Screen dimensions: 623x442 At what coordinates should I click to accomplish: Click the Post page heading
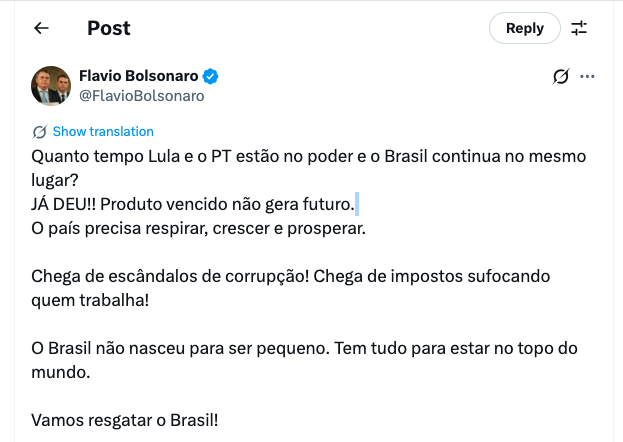point(108,28)
